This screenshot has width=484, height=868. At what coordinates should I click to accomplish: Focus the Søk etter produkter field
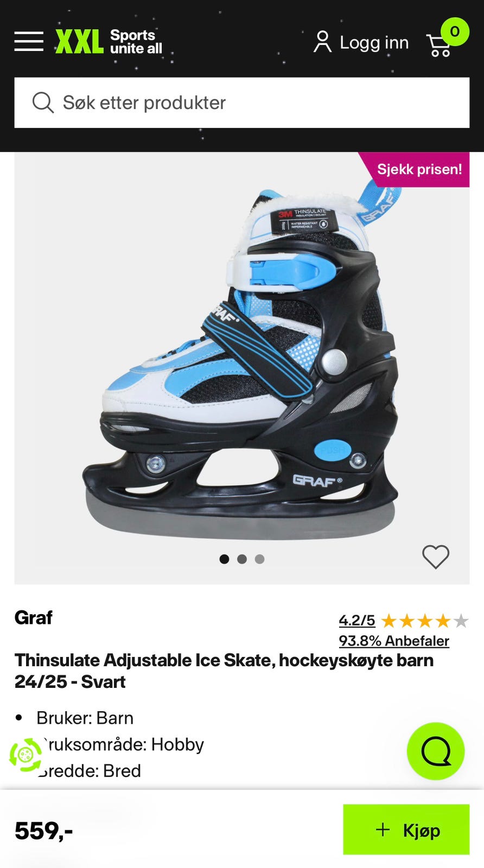pos(242,103)
